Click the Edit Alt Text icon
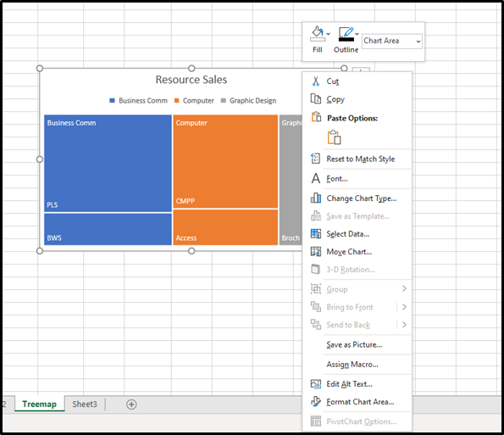 point(316,384)
